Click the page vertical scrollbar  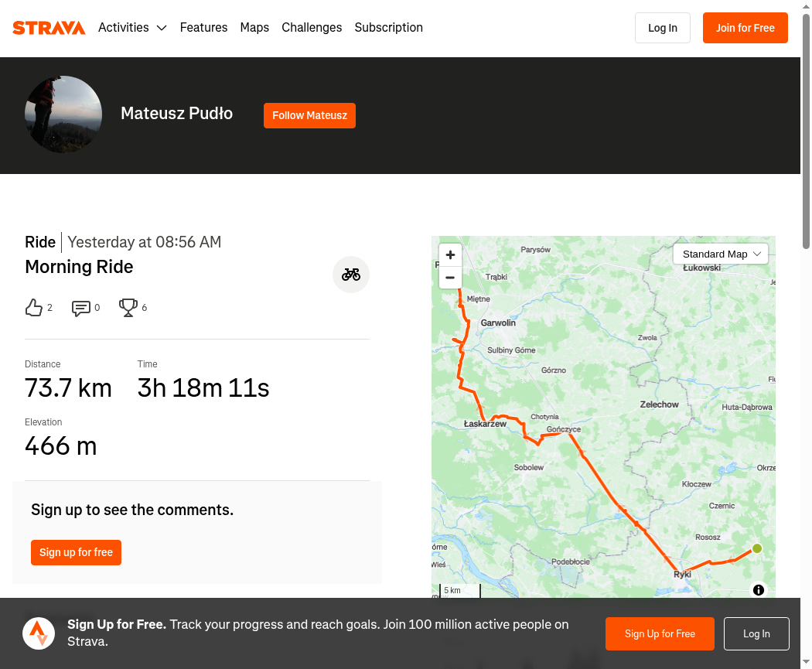[x=807, y=131]
